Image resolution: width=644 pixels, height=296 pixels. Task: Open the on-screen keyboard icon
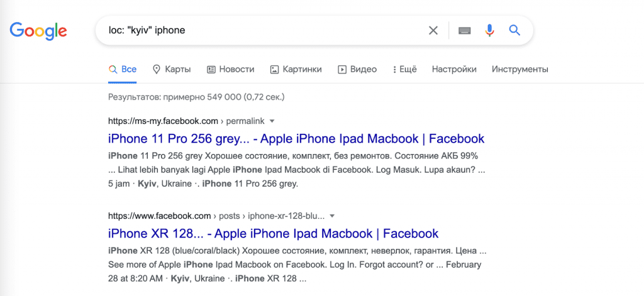click(465, 30)
